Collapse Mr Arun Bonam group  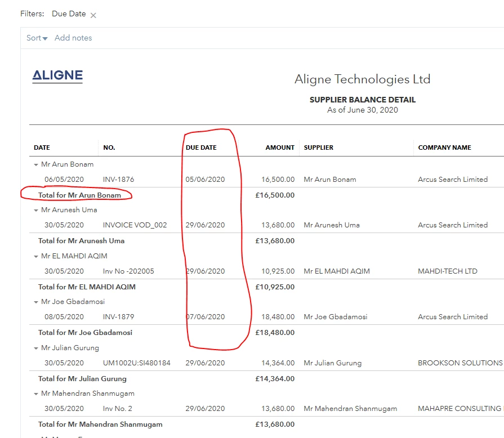pos(35,165)
